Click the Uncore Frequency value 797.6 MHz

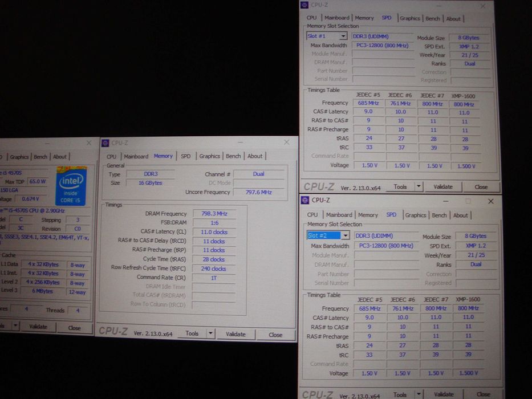tap(258, 192)
